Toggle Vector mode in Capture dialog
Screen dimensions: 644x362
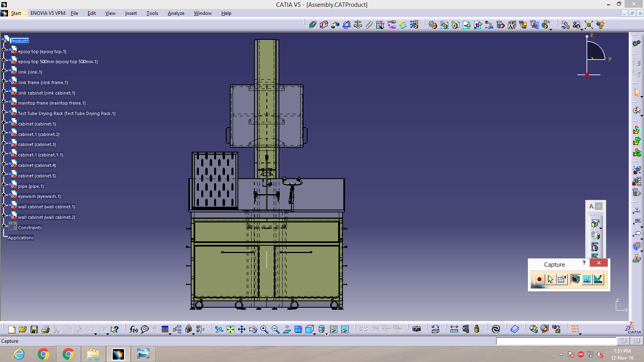coord(598,279)
